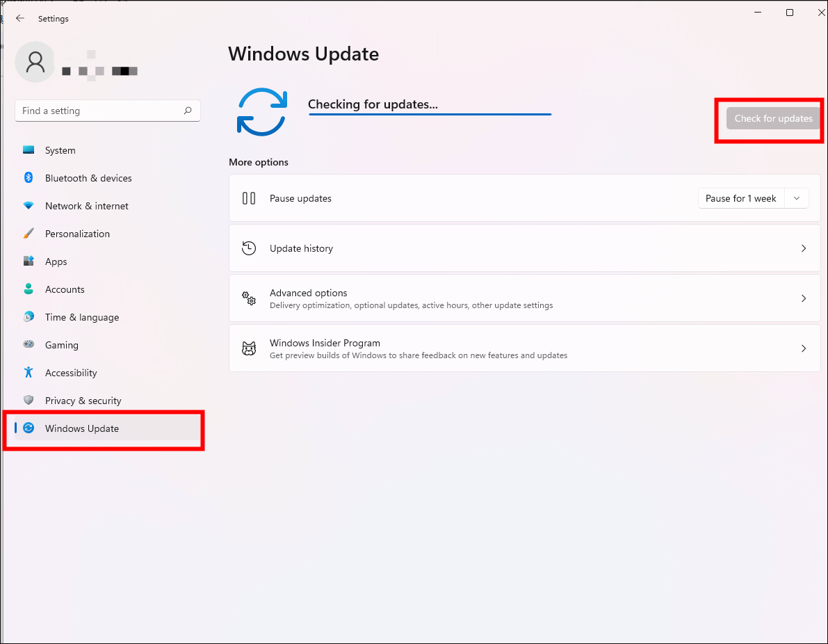Click the user profile avatar
Image resolution: width=828 pixels, height=644 pixels.
[34, 61]
